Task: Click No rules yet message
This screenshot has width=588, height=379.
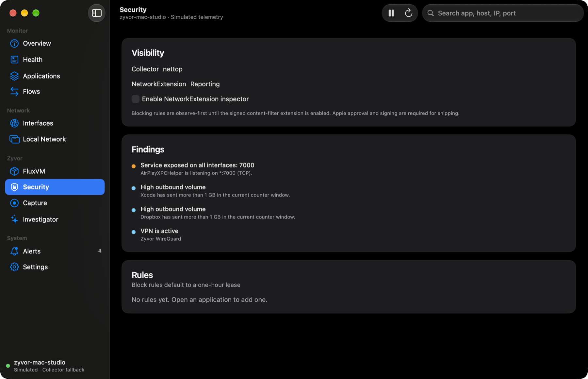Action: pos(199,300)
